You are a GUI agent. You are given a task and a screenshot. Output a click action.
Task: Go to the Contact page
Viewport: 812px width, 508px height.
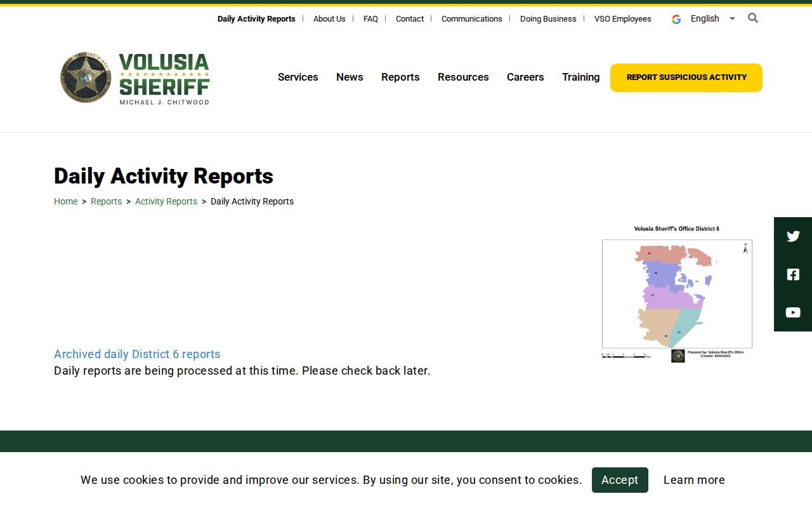click(410, 19)
